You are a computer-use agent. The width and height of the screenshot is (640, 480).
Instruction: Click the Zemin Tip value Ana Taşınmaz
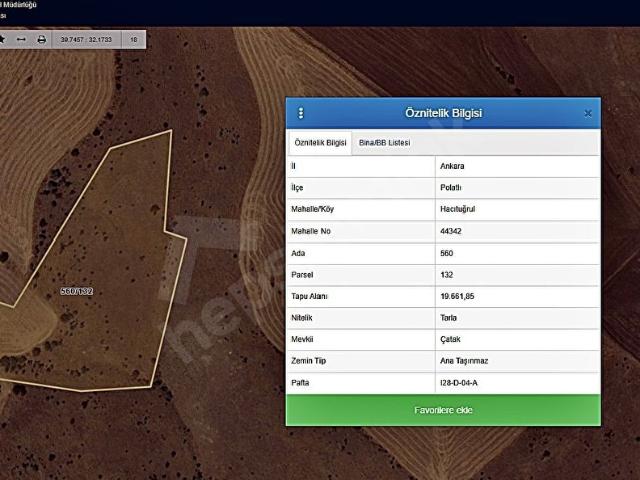[x=464, y=361]
